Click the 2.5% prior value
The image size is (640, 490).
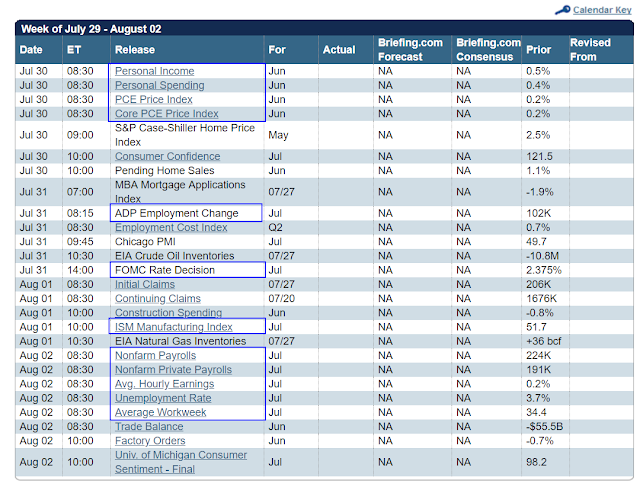click(x=538, y=135)
